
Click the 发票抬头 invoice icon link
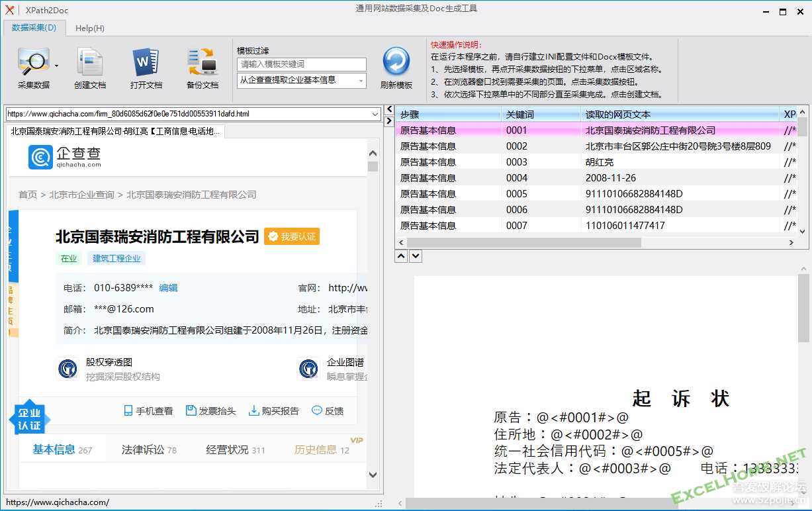[210, 411]
